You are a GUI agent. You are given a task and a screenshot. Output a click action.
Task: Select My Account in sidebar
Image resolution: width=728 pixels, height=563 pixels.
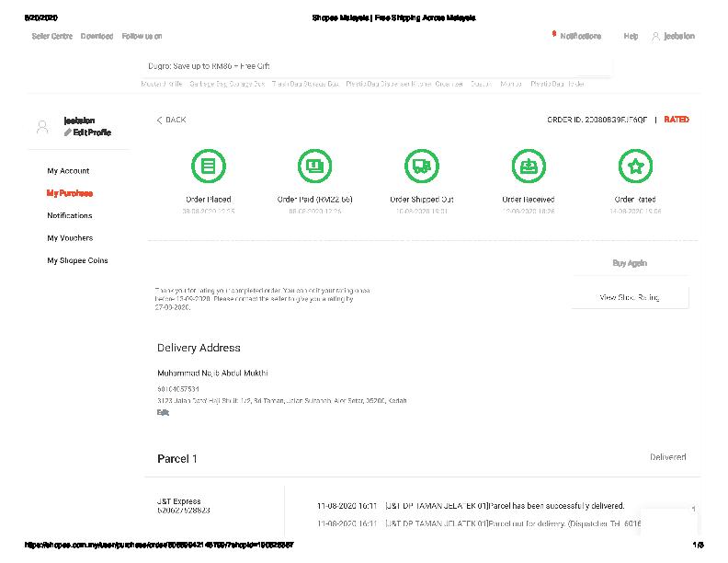tap(68, 171)
